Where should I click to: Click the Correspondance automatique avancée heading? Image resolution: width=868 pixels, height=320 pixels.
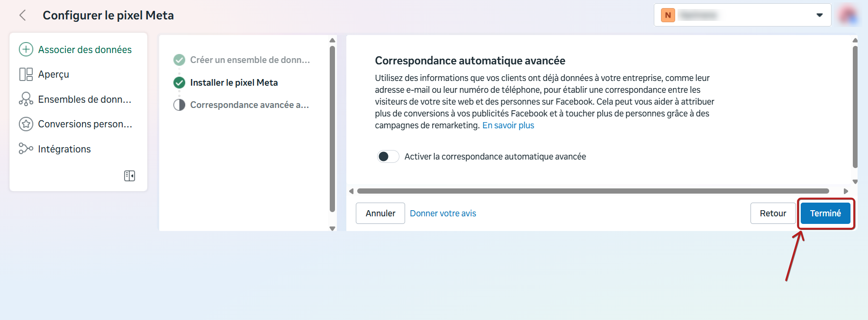tap(470, 61)
